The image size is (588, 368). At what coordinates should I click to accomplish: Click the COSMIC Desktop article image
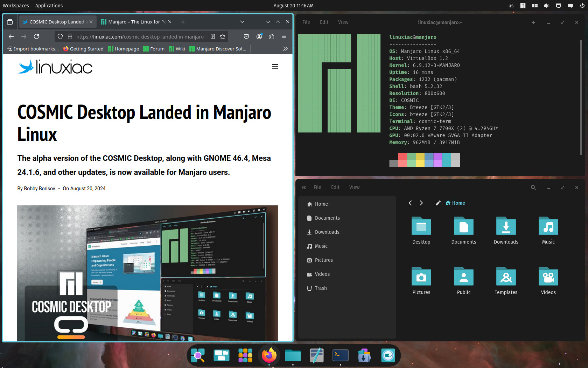pos(148,273)
